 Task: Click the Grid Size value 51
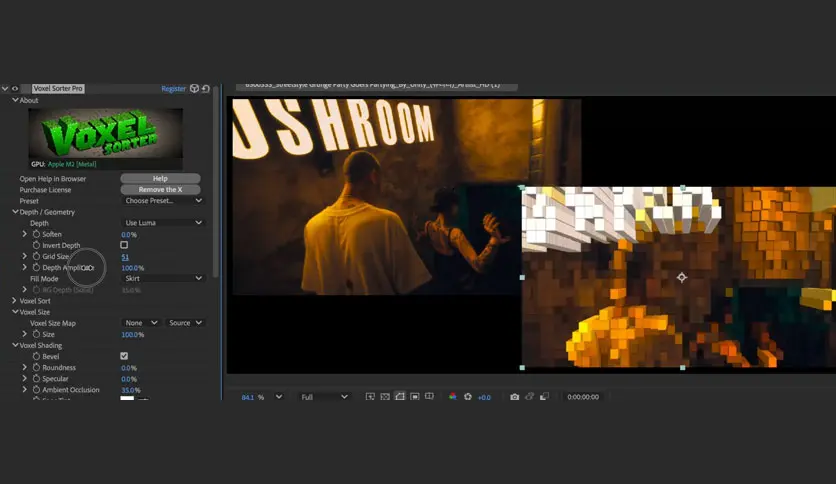125,257
